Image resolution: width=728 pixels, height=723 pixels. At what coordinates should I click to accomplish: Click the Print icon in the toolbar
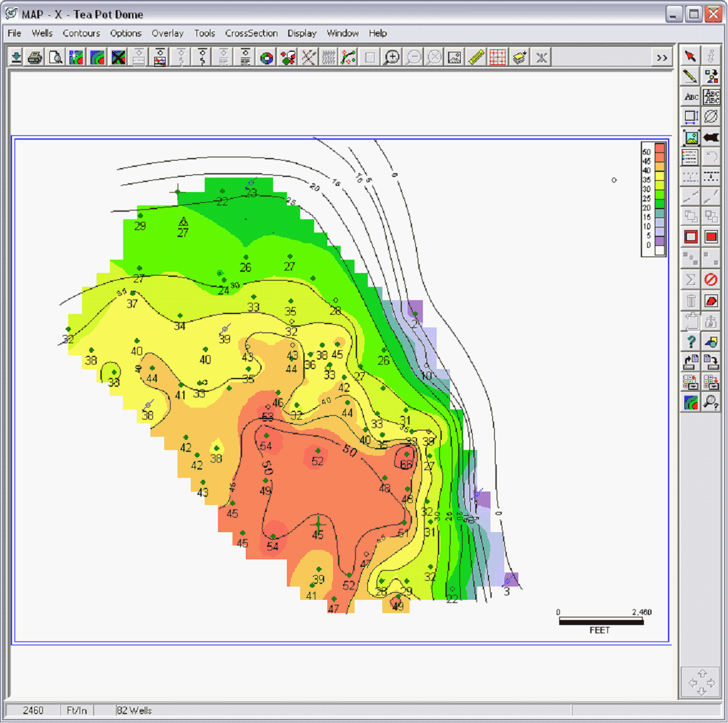pyautogui.click(x=35, y=58)
